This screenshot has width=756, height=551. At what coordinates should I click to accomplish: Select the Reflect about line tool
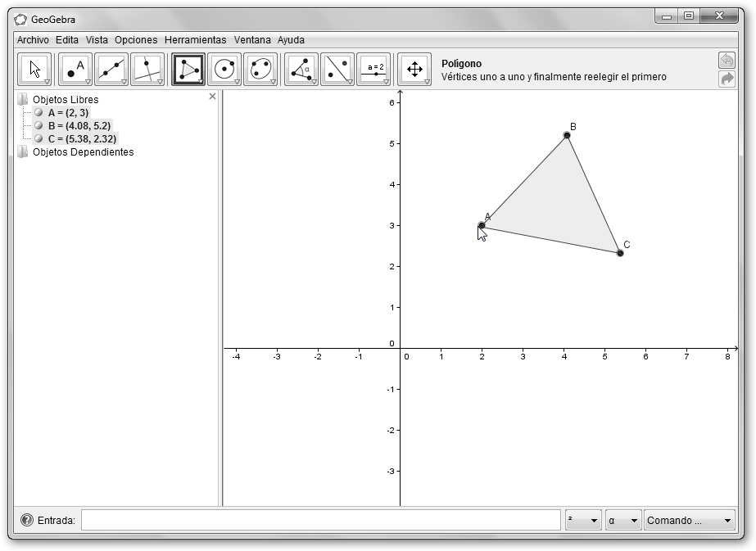[337, 70]
